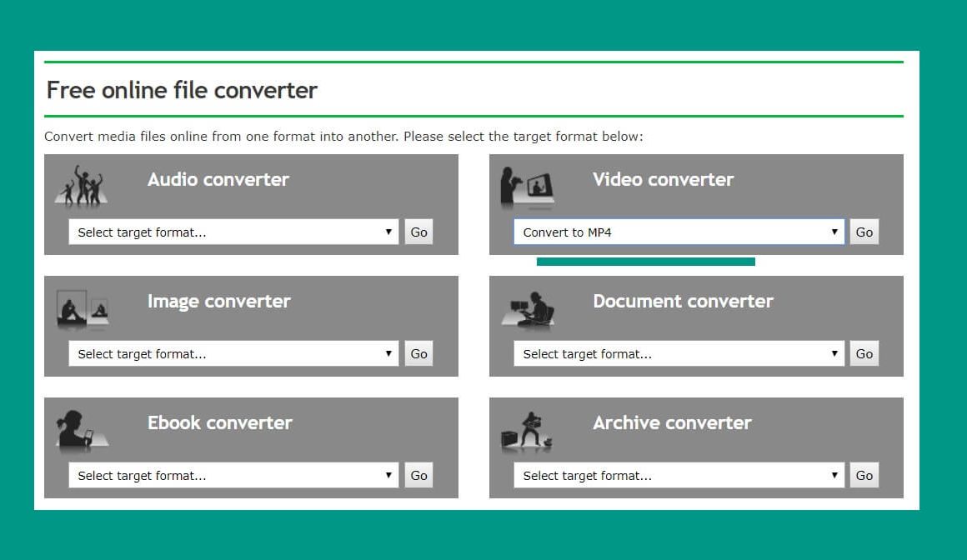Open the Ebook converter target format dropdown
This screenshot has height=560, width=967.
233,475
